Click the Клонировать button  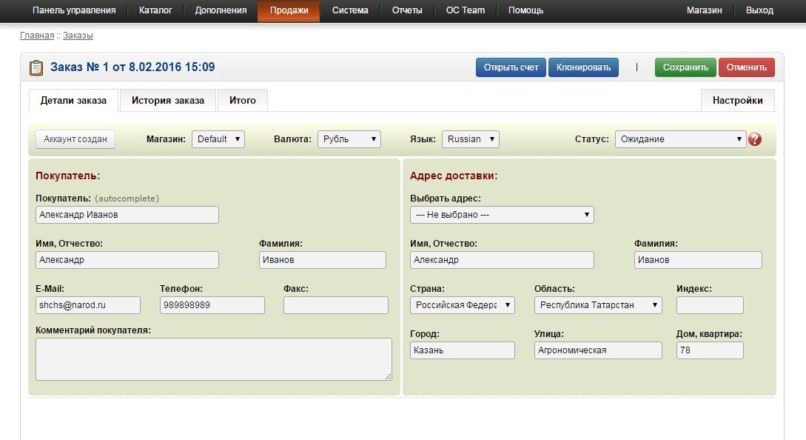coord(583,68)
